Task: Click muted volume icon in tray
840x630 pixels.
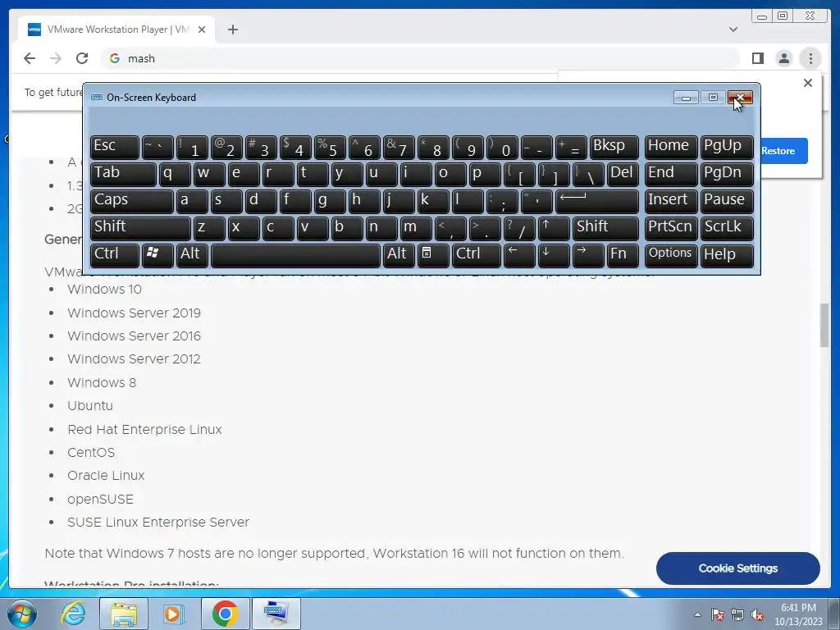Action: [757, 614]
